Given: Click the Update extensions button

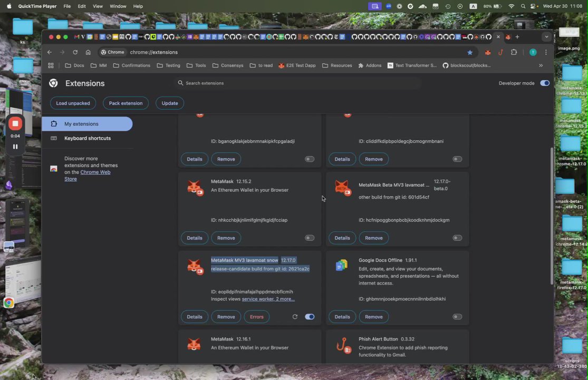Looking at the screenshot, I should (169, 103).
